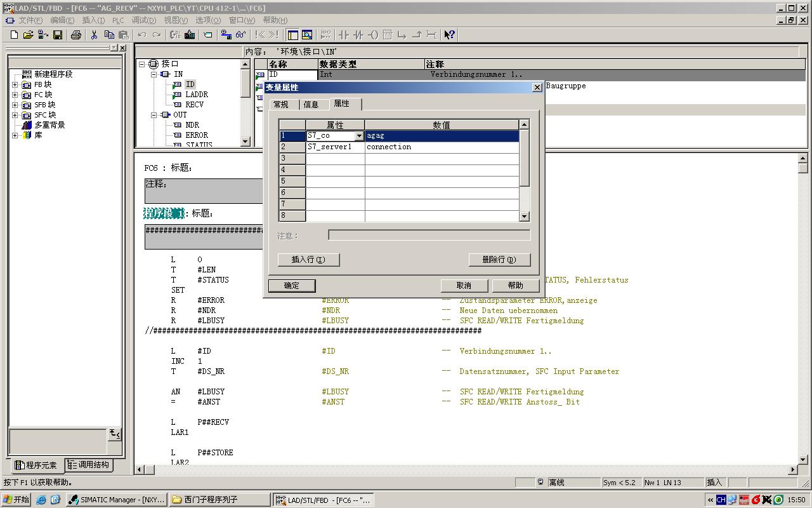This screenshot has height=508, width=812.
Task: Expand the FC 块 tree node
Action: tap(15, 95)
